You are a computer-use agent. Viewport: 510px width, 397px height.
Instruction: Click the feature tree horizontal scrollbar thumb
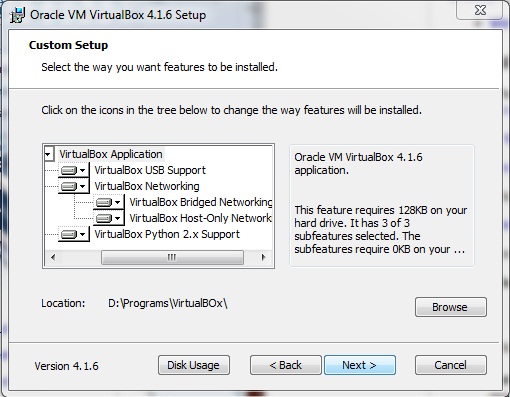tap(172, 258)
